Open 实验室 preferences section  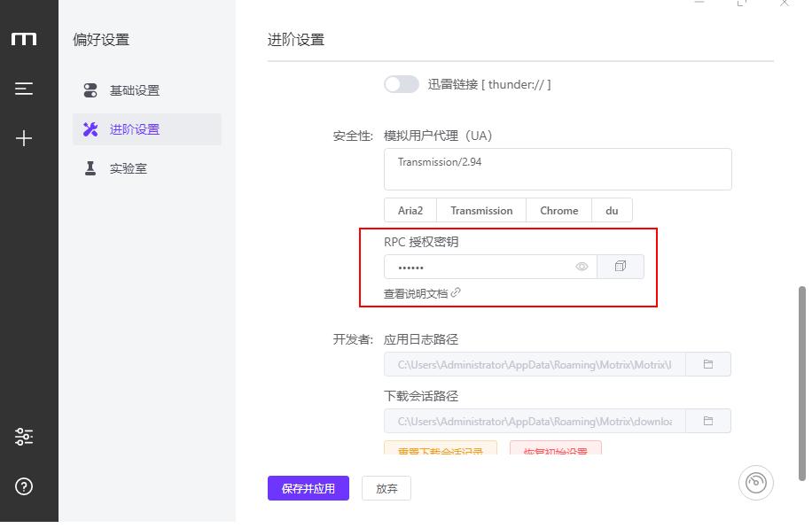[x=129, y=168]
